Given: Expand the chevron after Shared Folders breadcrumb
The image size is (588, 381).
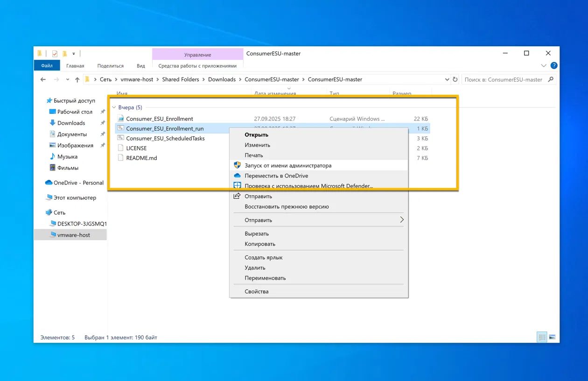Looking at the screenshot, I should [204, 79].
